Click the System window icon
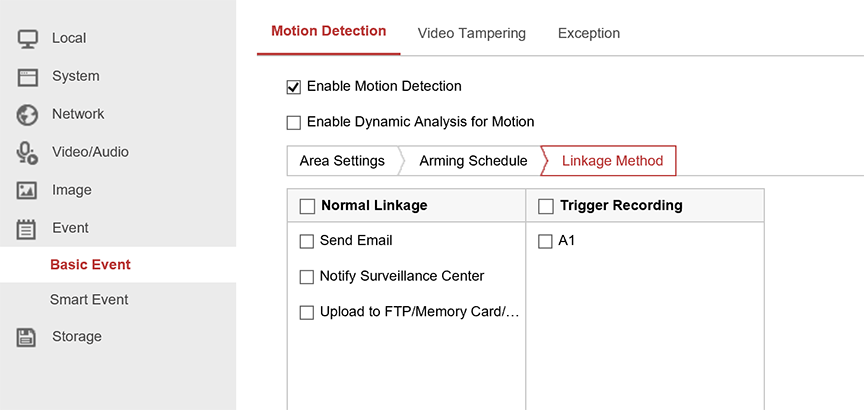Viewport: 864px width, 410px height. pyautogui.click(x=27, y=77)
